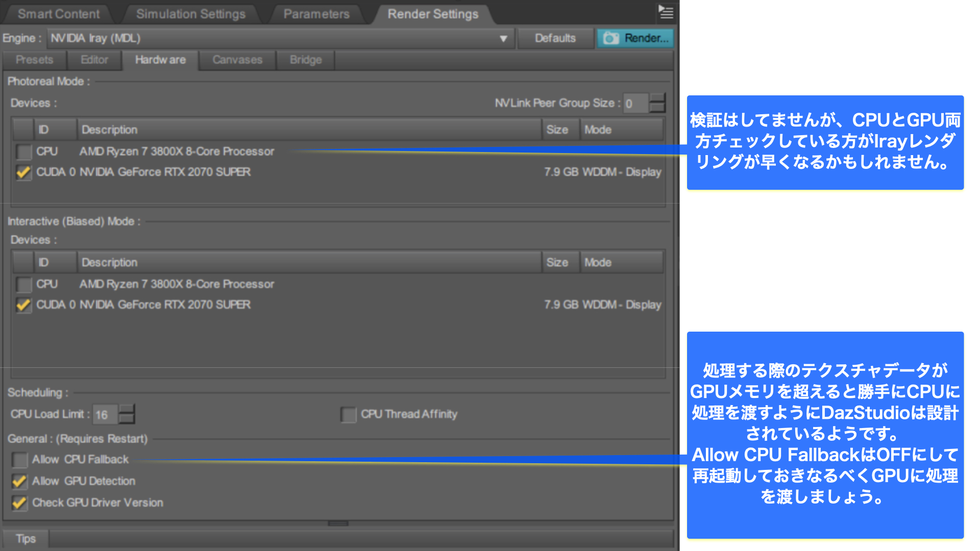Open the pane options menu icon
This screenshot has width=980, height=551.
tap(666, 12)
